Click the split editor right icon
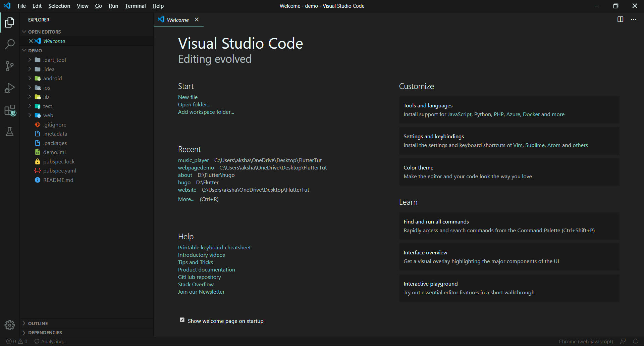This screenshot has width=644, height=346. coord(621,19)
